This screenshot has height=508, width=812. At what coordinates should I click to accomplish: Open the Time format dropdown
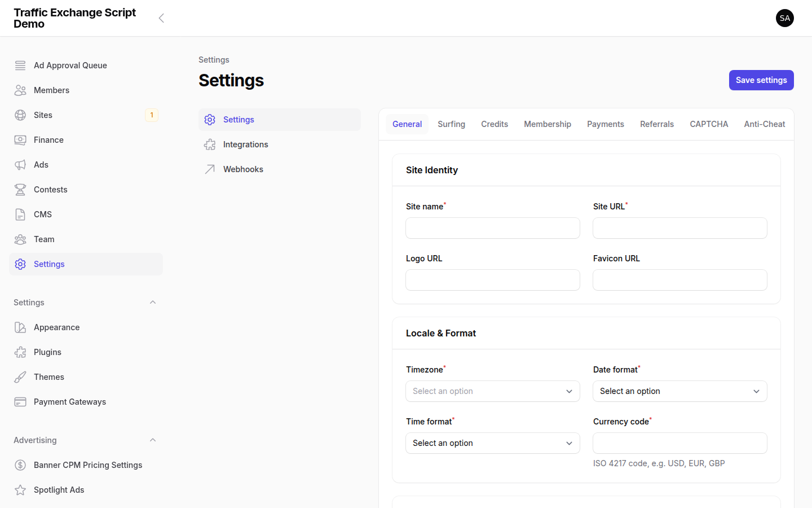tap(492, 443)
